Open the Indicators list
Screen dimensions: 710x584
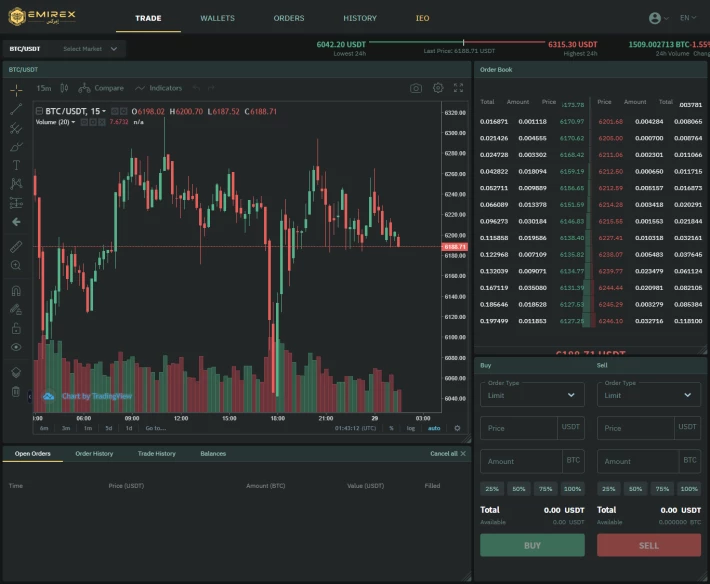158,88
